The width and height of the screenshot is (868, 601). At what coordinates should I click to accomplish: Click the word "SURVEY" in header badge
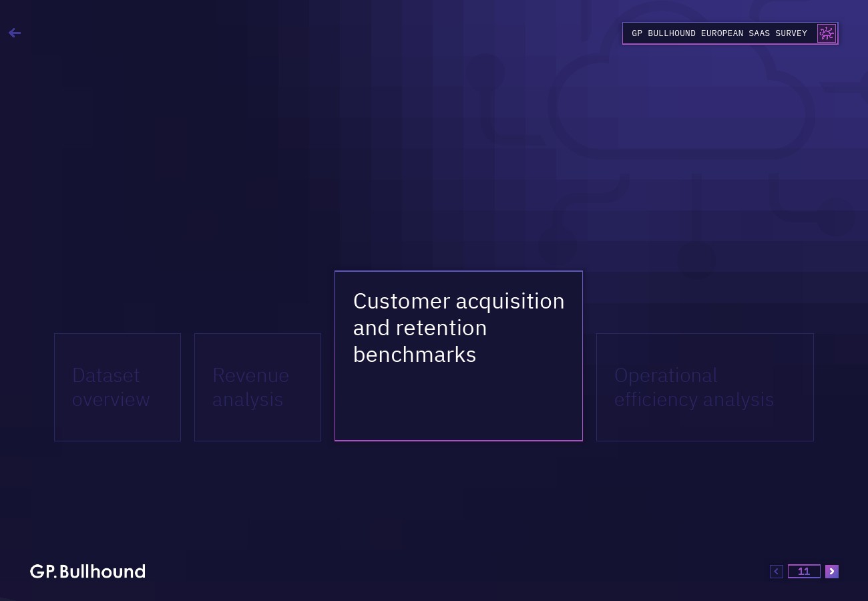[791, 33]
